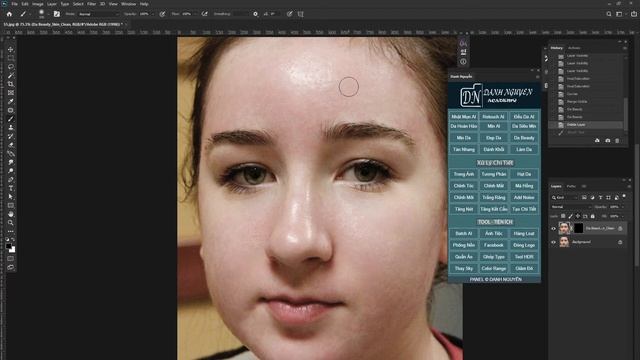Open layer filter Kind dropdown
Viewport: 640px width, 360px height.
564,198
